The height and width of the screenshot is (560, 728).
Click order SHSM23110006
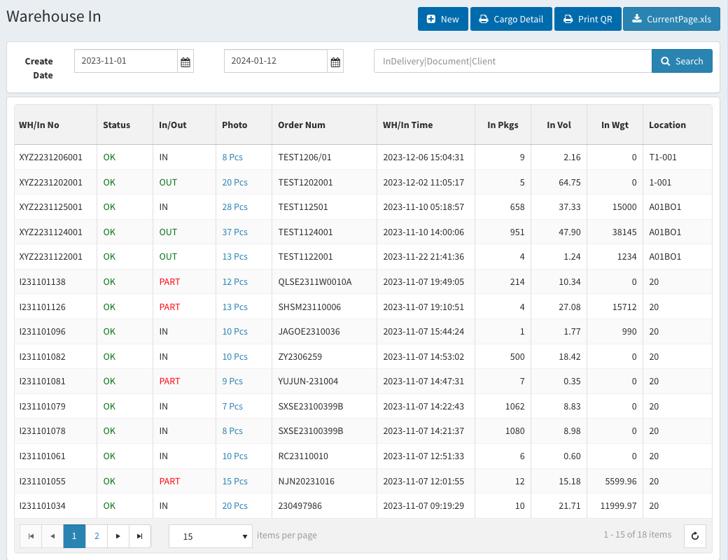point(309,307)
